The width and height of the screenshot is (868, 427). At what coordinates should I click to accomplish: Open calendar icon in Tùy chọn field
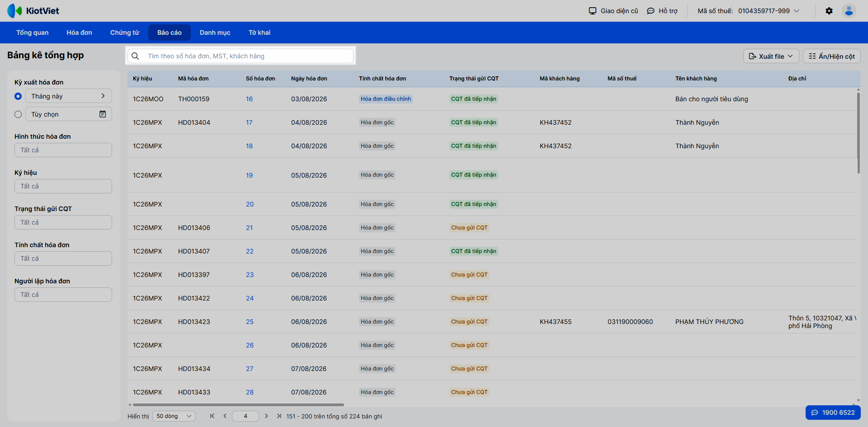(103, 114)
